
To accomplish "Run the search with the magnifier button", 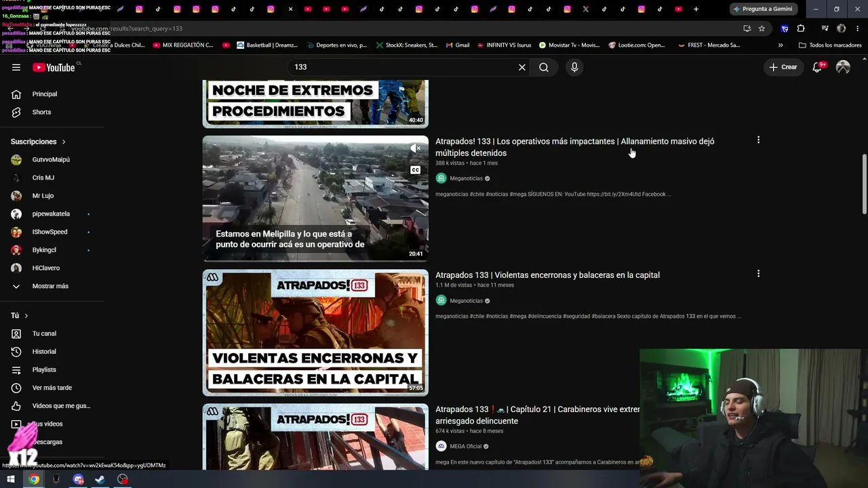I will [x=544, y=67].
